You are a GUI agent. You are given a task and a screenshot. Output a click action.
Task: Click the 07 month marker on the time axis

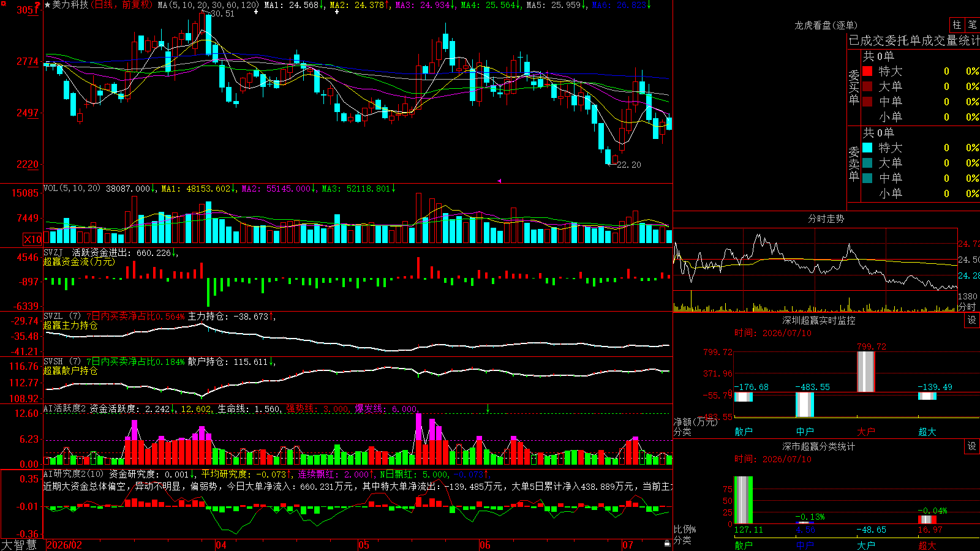628,545
